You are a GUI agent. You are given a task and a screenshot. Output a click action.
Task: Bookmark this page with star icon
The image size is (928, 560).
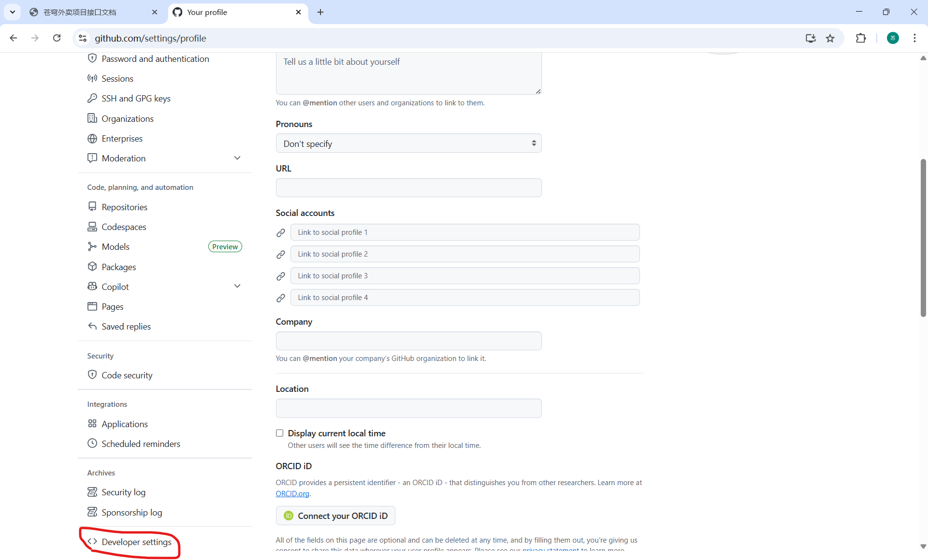tap(830, 38)
